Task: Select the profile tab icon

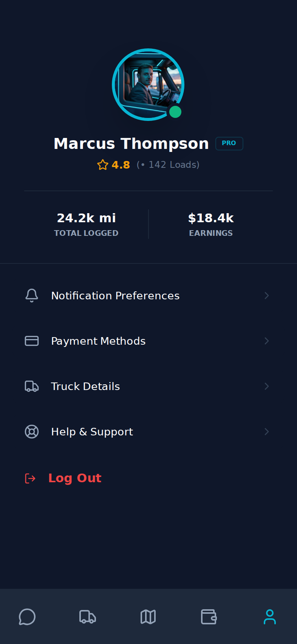Action: 269,617
